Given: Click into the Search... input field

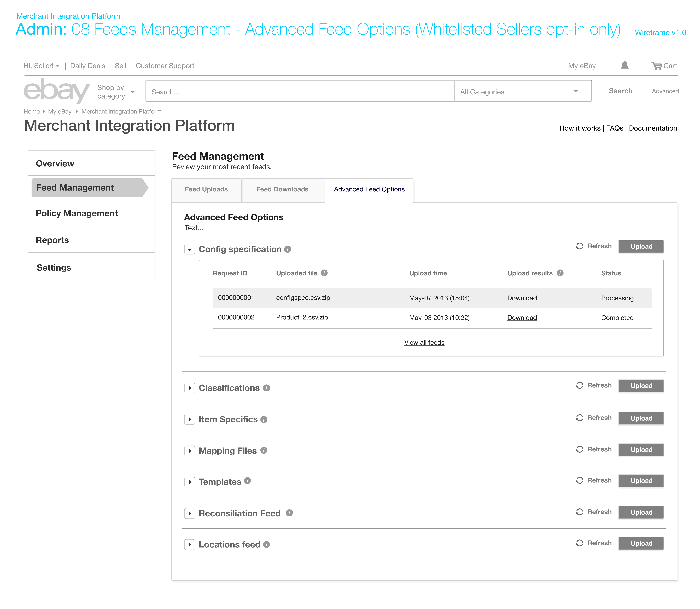Looking at the screenshot, I should 300,91.
